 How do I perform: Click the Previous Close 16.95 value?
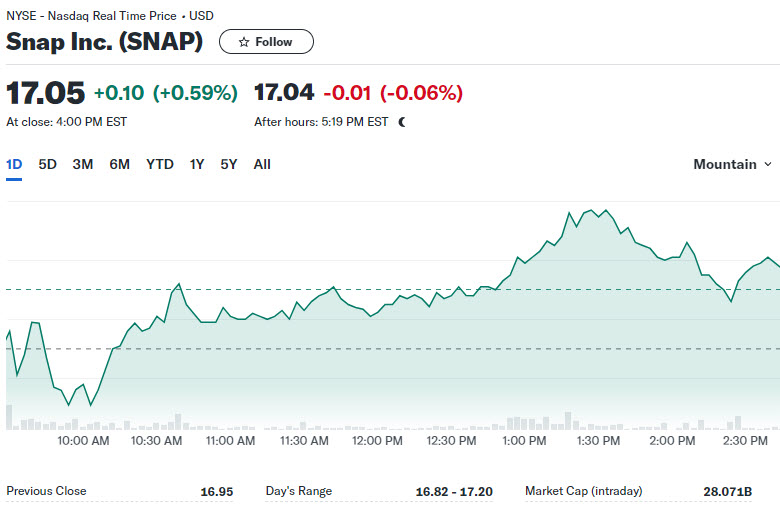(216, 492)
